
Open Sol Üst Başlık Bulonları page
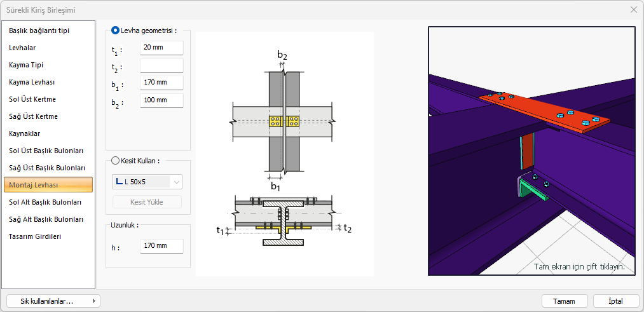[48, 151]
